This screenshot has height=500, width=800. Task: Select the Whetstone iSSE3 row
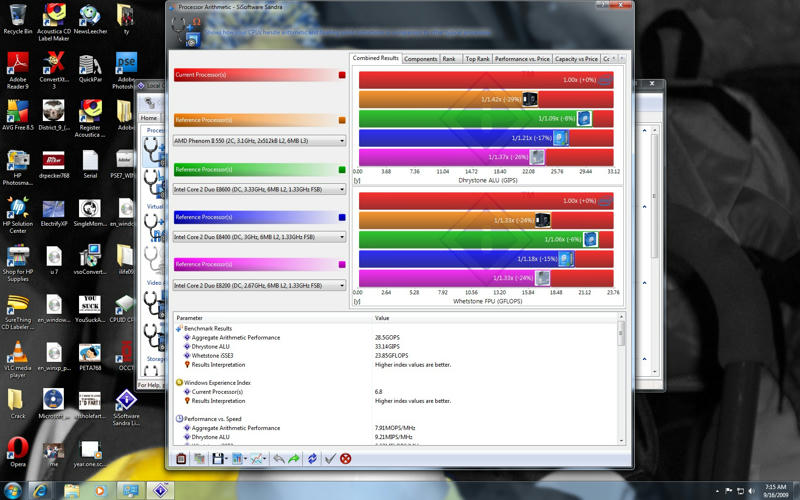[395, 356]
